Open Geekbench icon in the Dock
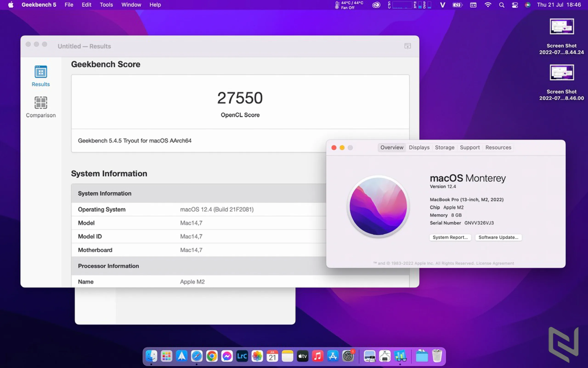588x368 pixels. tap(400, 356)
